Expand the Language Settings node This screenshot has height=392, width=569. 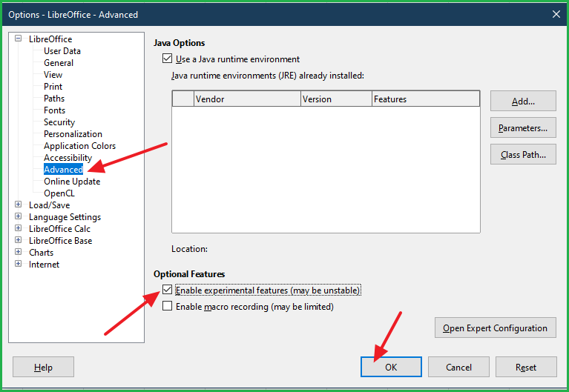[x=19, y=217]
